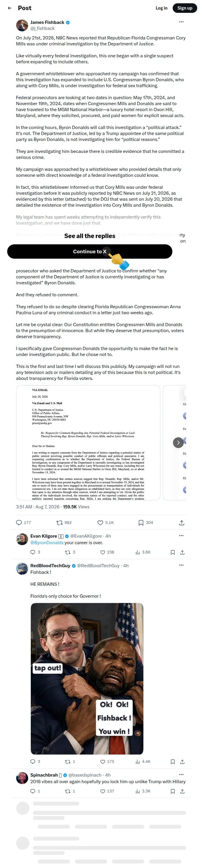Open more options on RedBloodTechGuy's reply
The image size is (202, 868).
181,565
